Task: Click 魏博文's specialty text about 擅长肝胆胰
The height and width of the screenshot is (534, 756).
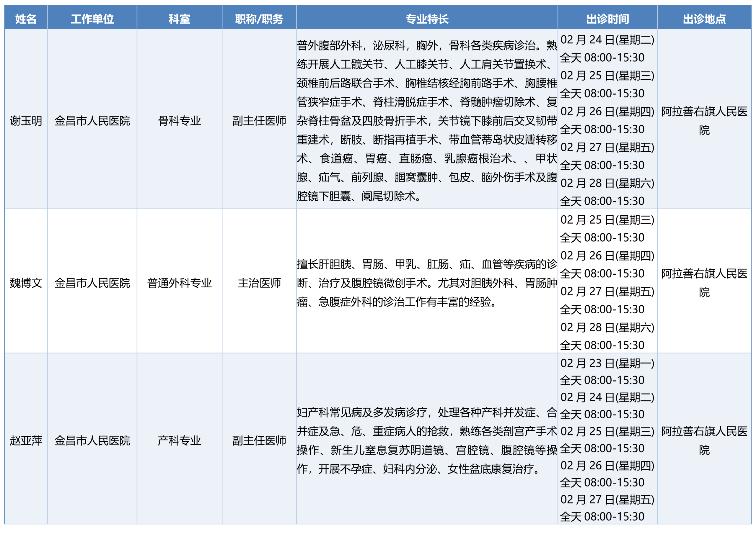Action: (427, 283)
